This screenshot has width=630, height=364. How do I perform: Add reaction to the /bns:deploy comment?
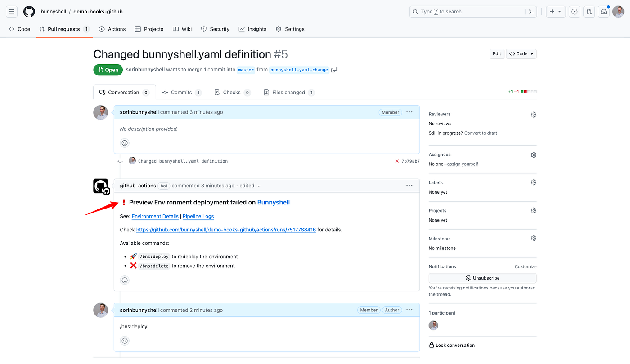(x=125, y=341)
